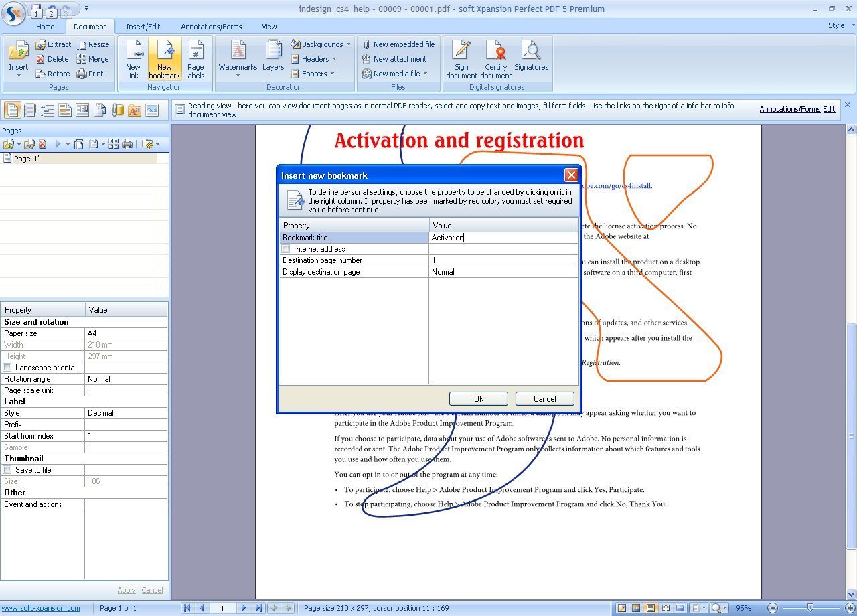857x616 pixels.
Task: Open the Annotations/Forms link in info bar
Action: 790,109
